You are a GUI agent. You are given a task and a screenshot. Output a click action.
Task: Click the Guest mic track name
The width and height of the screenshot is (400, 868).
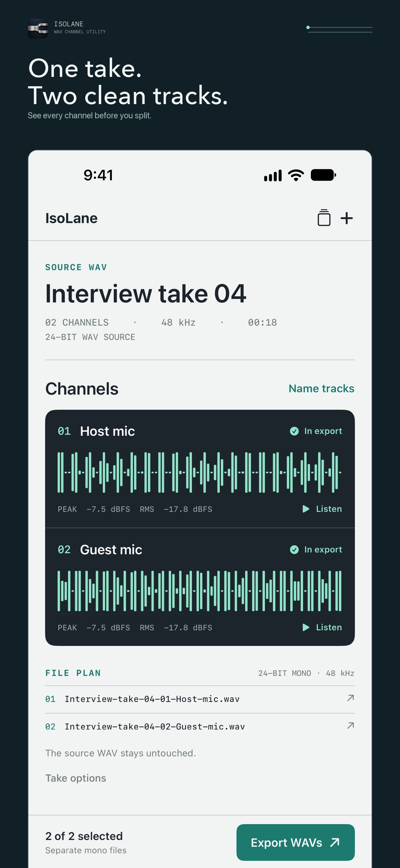click(111, 550)
